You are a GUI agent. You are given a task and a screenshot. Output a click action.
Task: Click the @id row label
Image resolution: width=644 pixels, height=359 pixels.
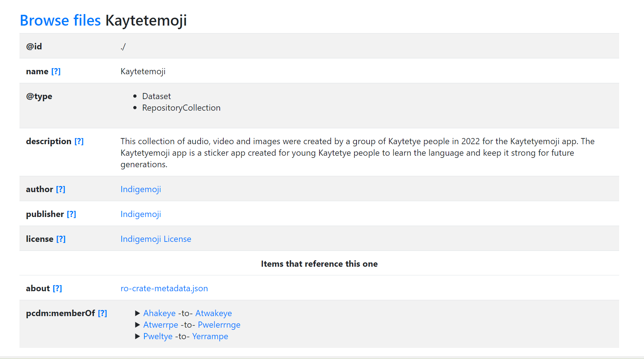pos(34,46)
